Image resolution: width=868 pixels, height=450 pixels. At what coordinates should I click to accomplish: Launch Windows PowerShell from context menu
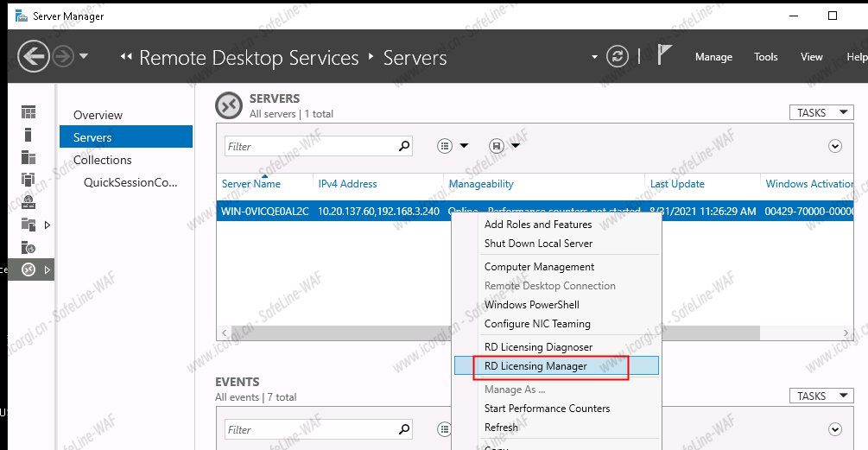(x=531, y=305)
